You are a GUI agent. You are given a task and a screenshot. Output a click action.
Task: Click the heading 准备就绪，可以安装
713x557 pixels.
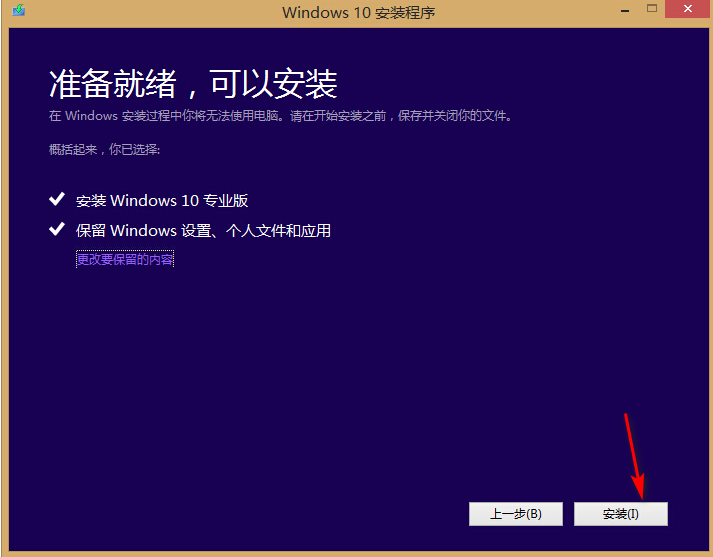[193, 84]
